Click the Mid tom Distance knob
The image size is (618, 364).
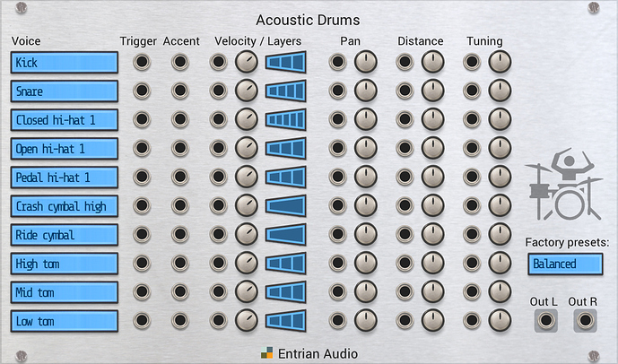coord(432,292)
